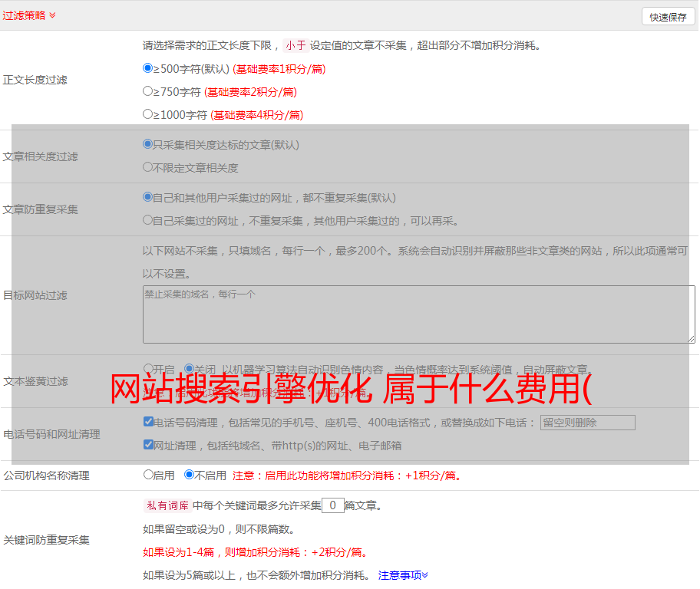The image size is (700, 589).
Task: Choose 不限定文章相关度 radio option
Action: [x=148, y=166]
